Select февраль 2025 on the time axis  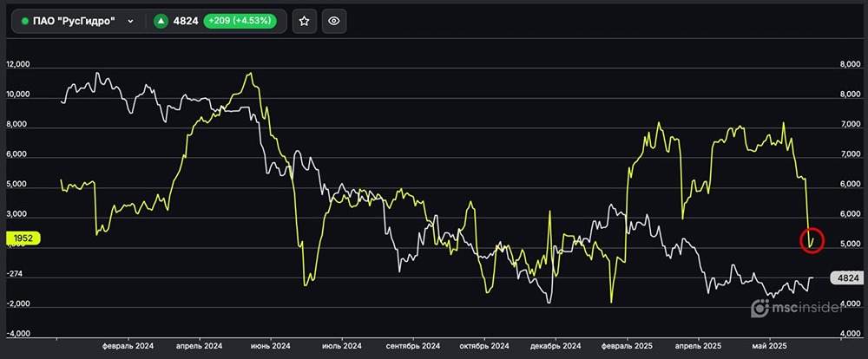click(x=626, y=345)
